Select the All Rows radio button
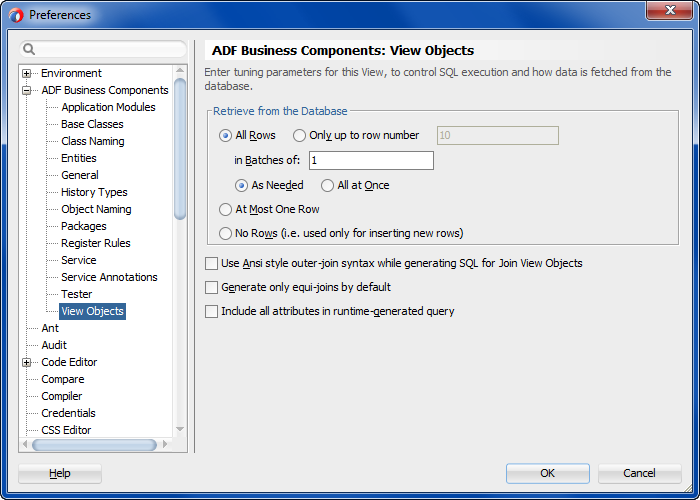This screenshot has width=700, height=500. point(225,135)
